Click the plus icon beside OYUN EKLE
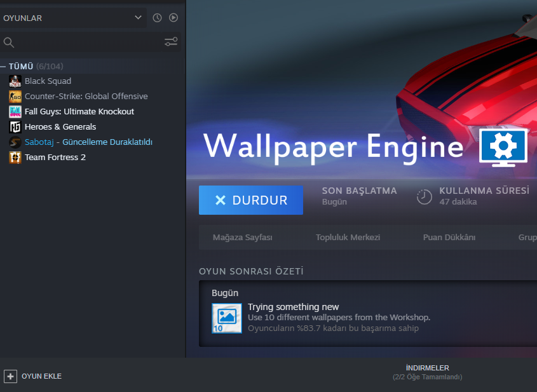 (10, 376)
